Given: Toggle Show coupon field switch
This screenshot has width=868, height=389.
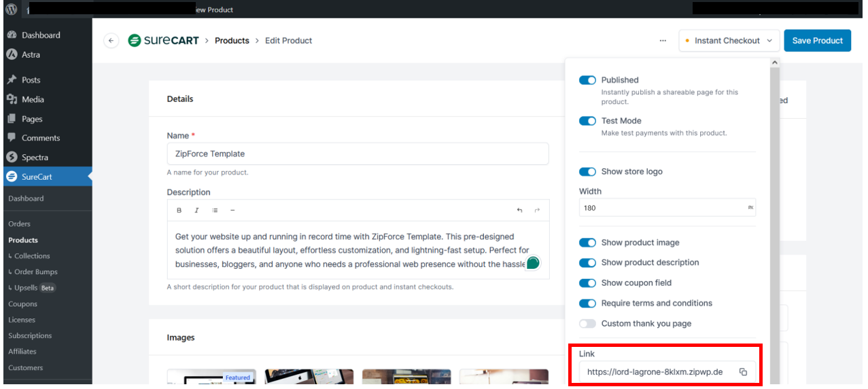Looking at the screenshot, I should tap(587, 283).
